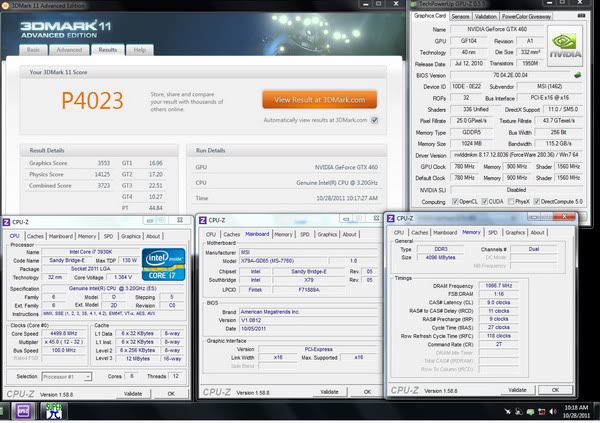600x423 pixels.
Task: Uncheck Automatically view results at 3DMark.com
Action: (375, 120)
